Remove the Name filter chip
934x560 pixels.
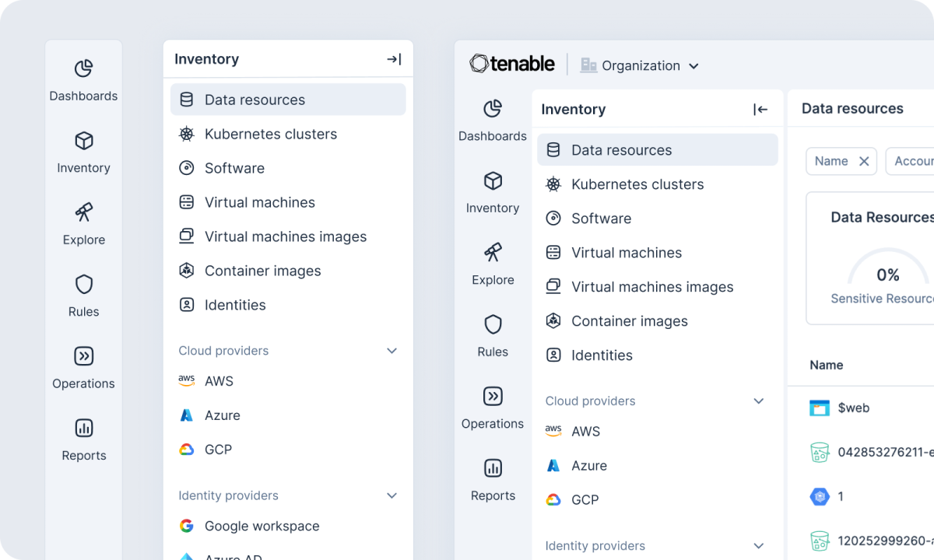(864, 161)
